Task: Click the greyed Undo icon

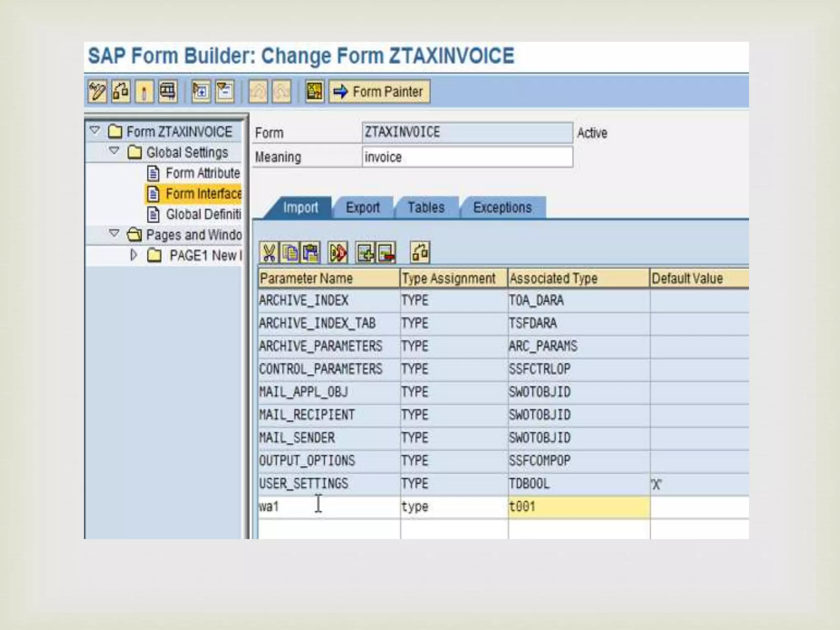Action: pyautogui.click(x=258, y=91)
